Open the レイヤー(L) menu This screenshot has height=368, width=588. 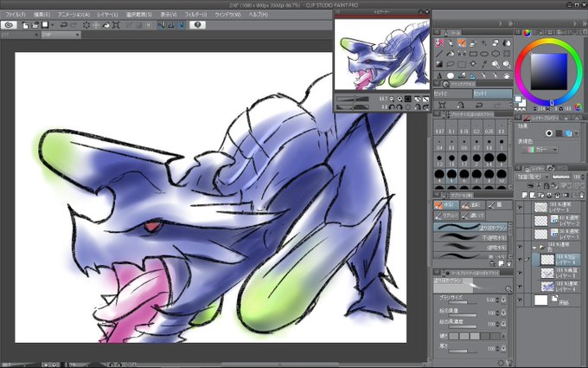107,15
